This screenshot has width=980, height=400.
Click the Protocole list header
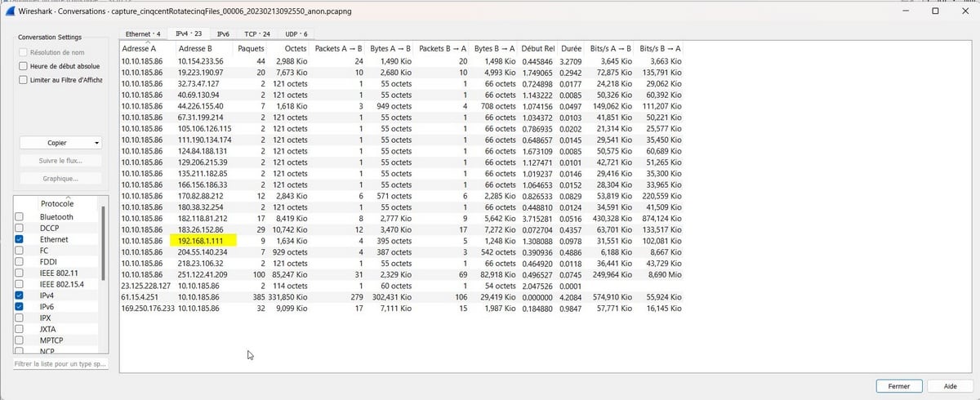[57, 203]
